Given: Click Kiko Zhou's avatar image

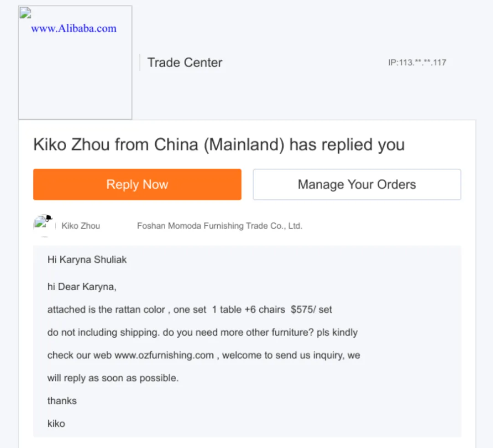Looking at the screenshot, I should [43, 224].
